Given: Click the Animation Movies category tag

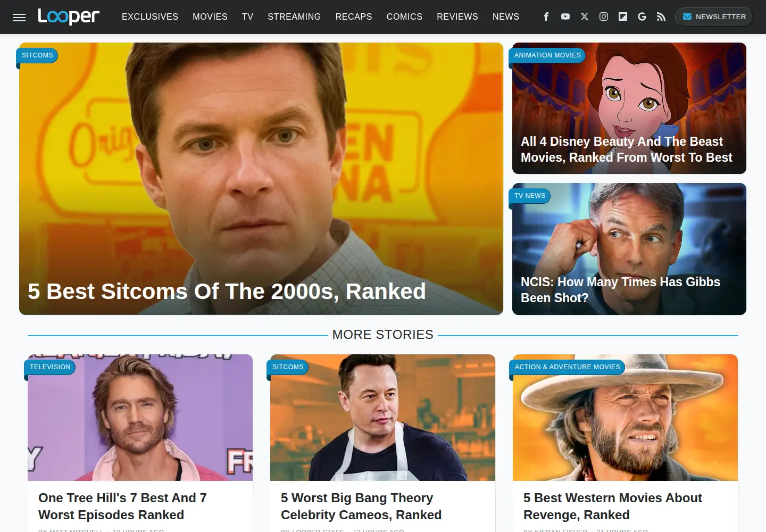Looking at the screenshot, I should [x=547, y=55].
